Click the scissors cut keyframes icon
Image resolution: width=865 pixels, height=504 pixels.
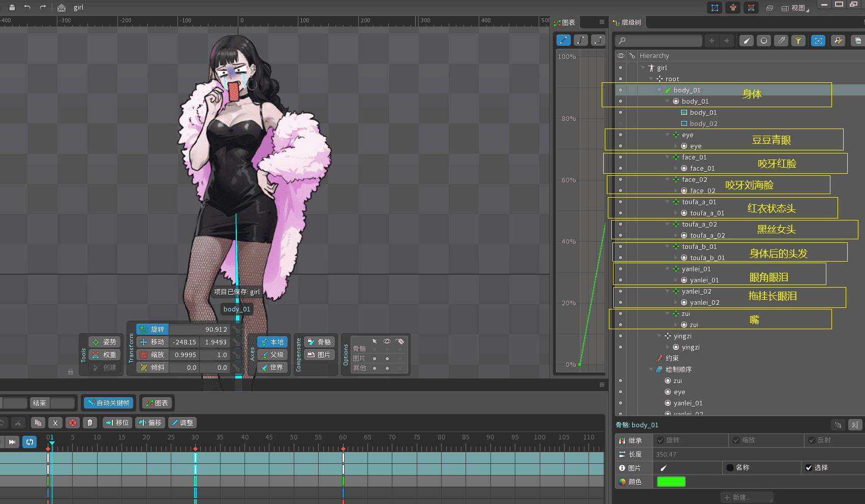[x=55, y=423]
